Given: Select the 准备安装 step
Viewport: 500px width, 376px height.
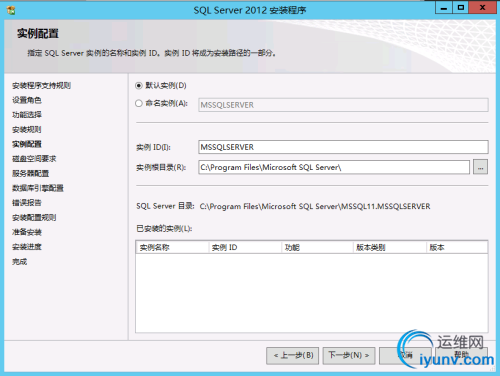Looking at the screenshot, I should pos(27,232).
